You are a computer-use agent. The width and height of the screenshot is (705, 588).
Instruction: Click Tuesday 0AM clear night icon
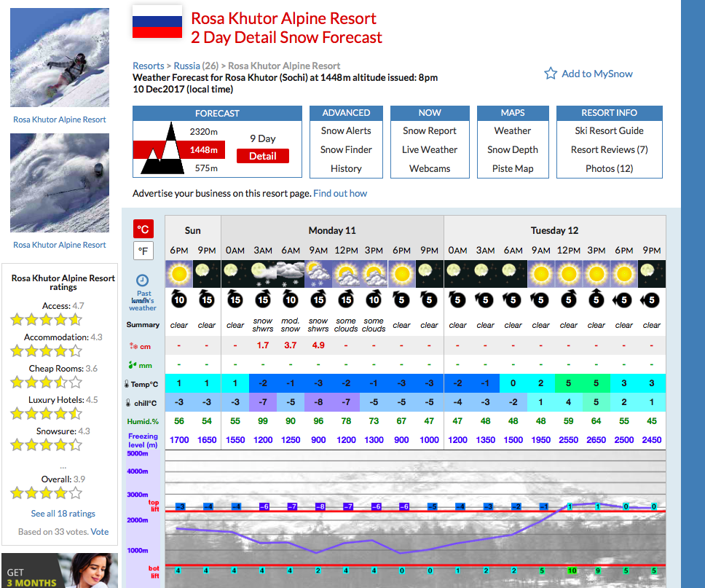(457, 274)
